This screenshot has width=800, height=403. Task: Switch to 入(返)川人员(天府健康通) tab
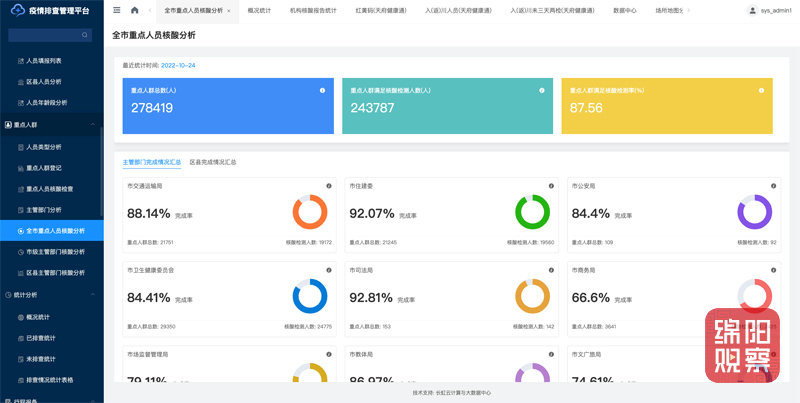[x=458, y=11]
